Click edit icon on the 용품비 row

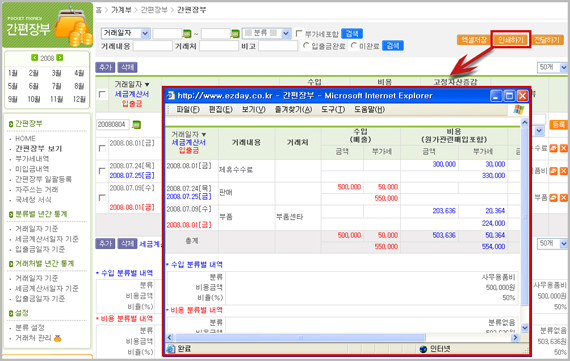click(x=553, y=171)
